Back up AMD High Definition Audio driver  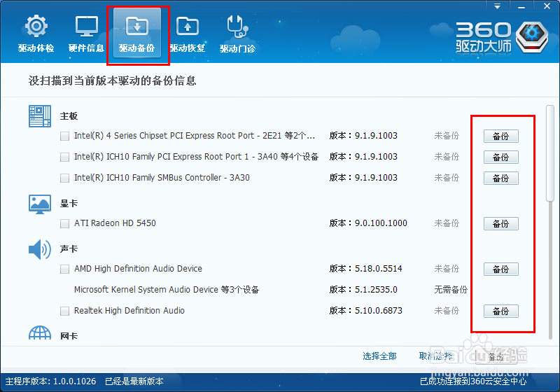coord(500,269)
